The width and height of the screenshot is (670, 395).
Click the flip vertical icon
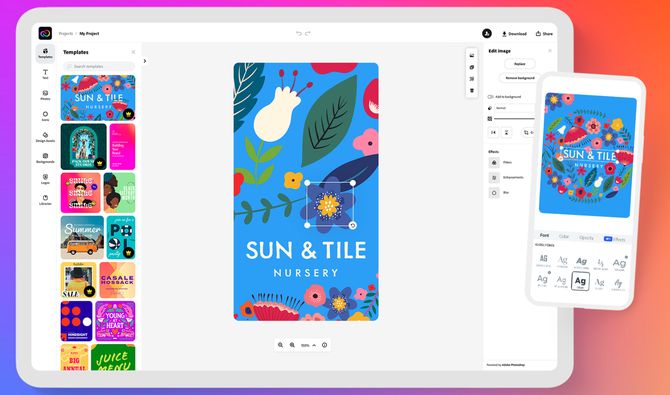(506, 133)
